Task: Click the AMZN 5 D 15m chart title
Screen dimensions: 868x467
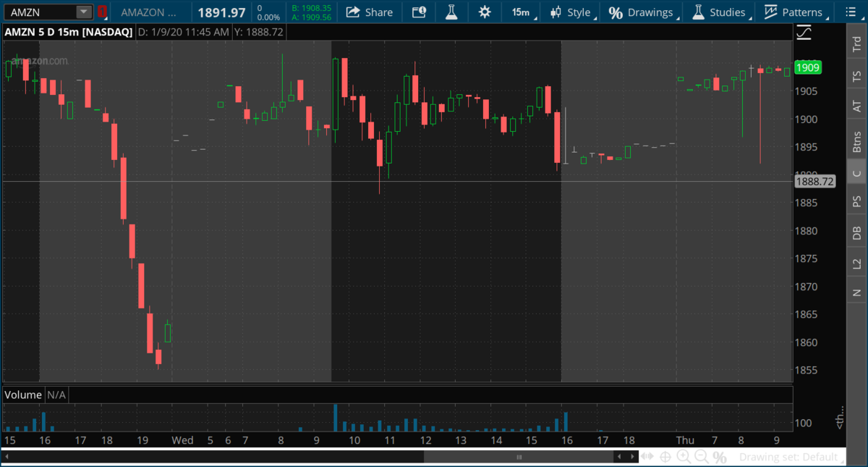Action: coord(69,32)
